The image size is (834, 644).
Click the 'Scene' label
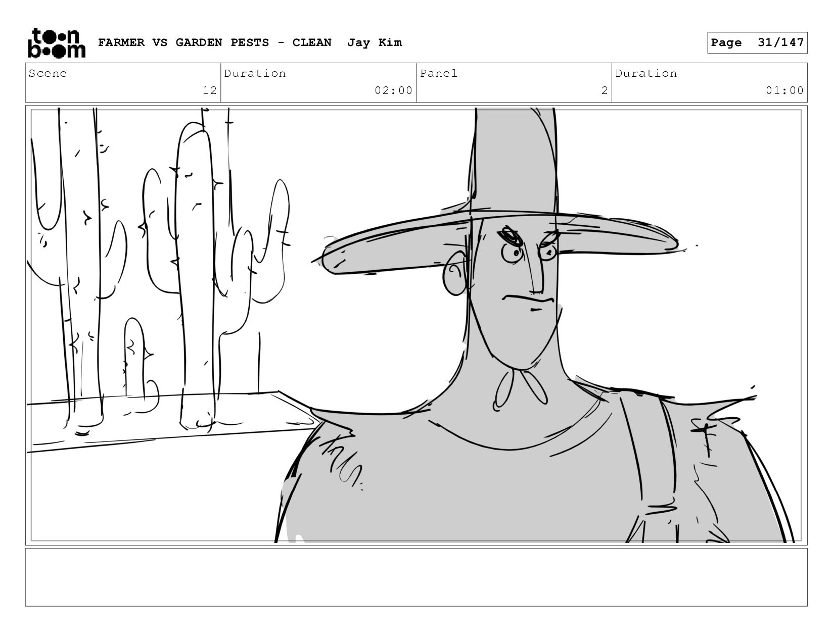point(48,73)
